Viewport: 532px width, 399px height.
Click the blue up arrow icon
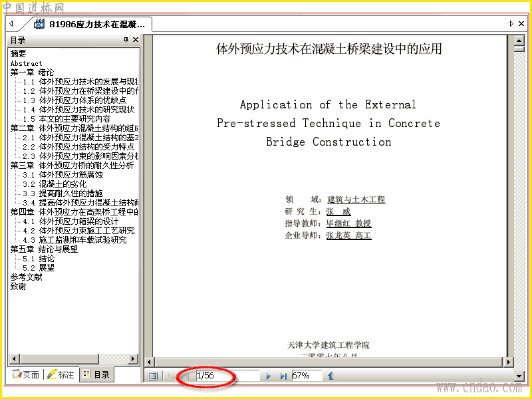(x=331, y=376)
